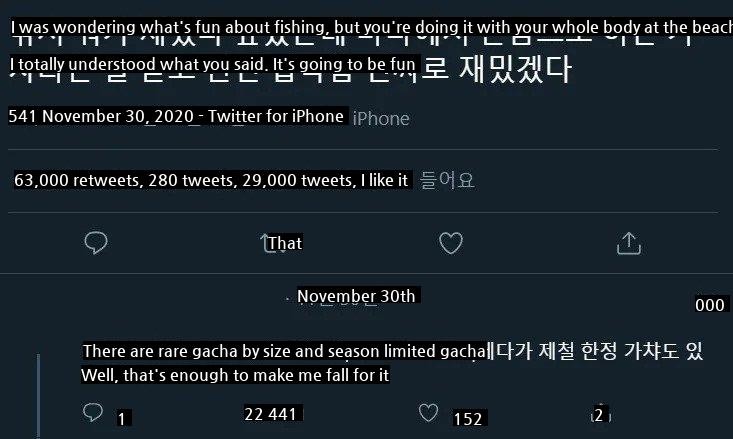
Task: Click the reply bubble icon on the gacha reply
Action: 93,412
